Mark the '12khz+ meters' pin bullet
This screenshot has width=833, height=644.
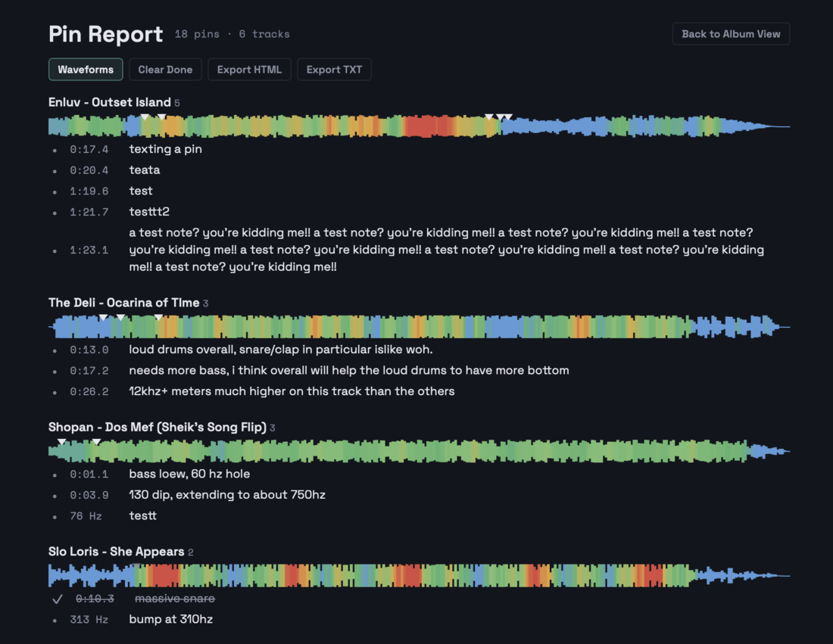point(55,392)
